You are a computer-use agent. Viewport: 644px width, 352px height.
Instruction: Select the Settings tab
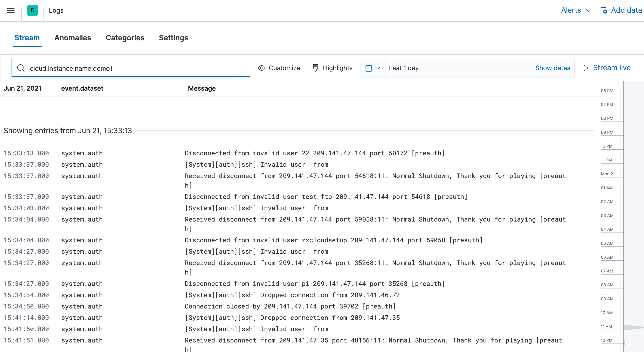tap(173, 38)
